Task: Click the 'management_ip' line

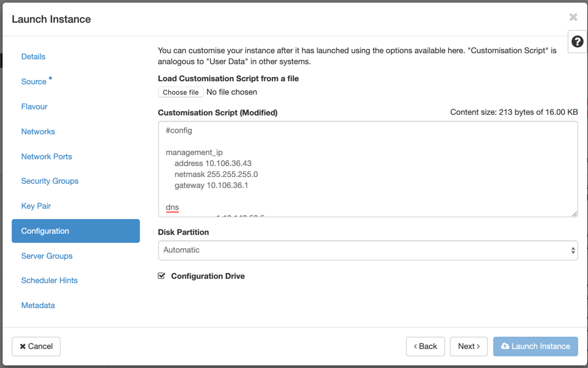Action: tap(194, 153)
